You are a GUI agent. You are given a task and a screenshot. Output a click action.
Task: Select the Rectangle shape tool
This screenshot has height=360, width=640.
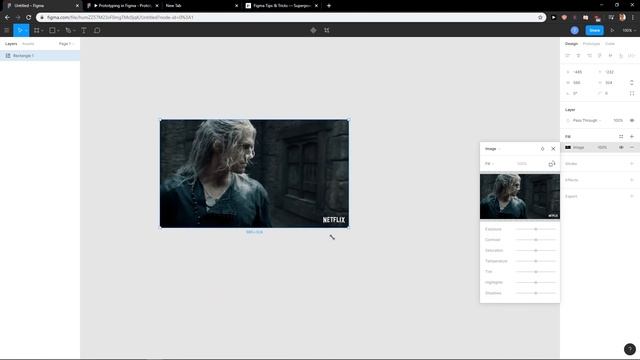(52, 30)
